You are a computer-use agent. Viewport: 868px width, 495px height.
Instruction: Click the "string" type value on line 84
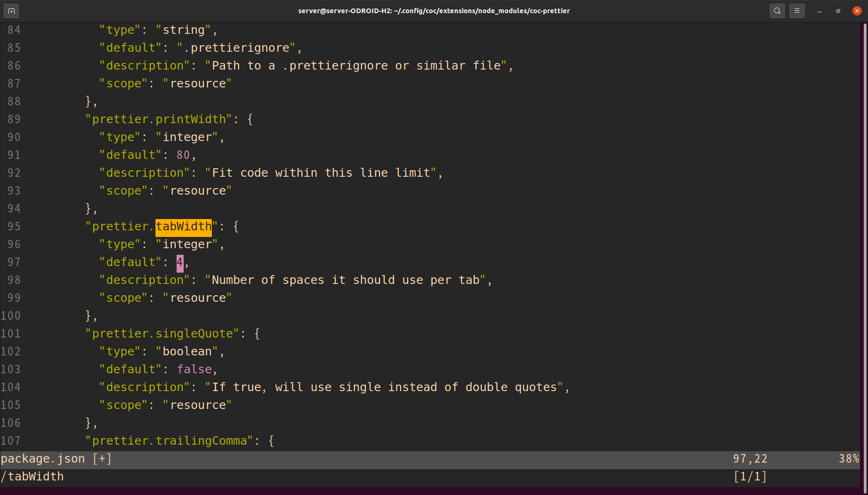tap(184, 30)
